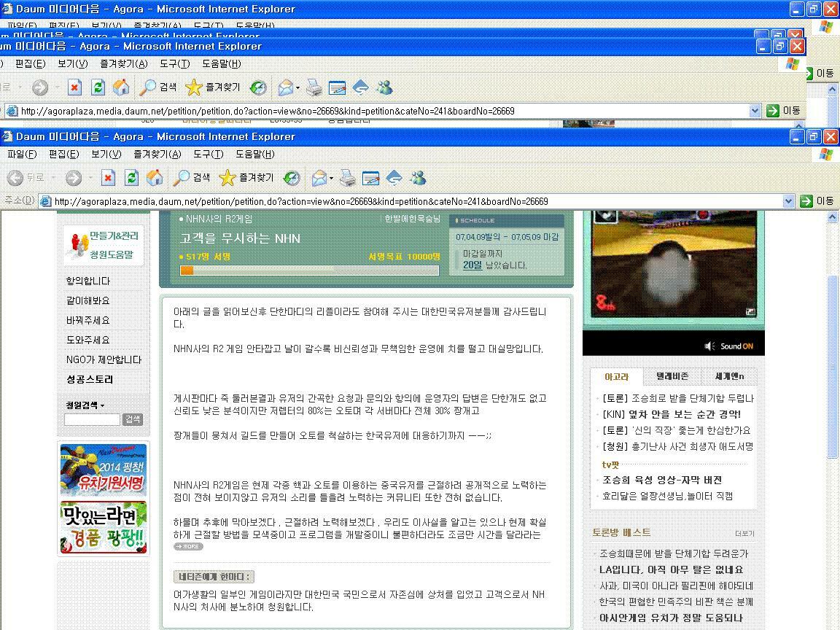Open 즐겨찾기 favorites star in front window toolbar

click(246, 178)
